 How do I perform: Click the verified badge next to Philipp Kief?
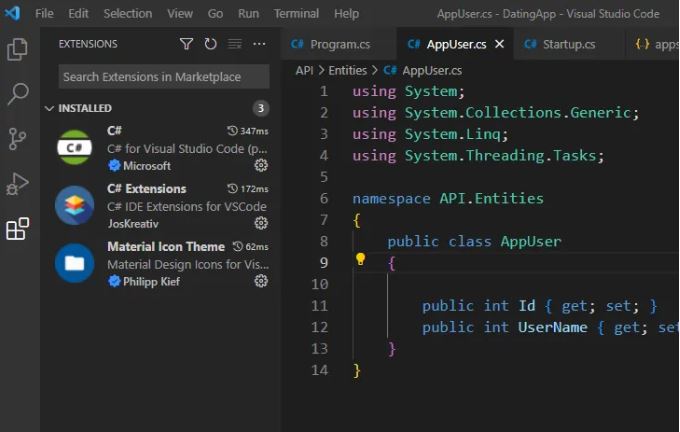pyautogui.click(x=114, y=281)
